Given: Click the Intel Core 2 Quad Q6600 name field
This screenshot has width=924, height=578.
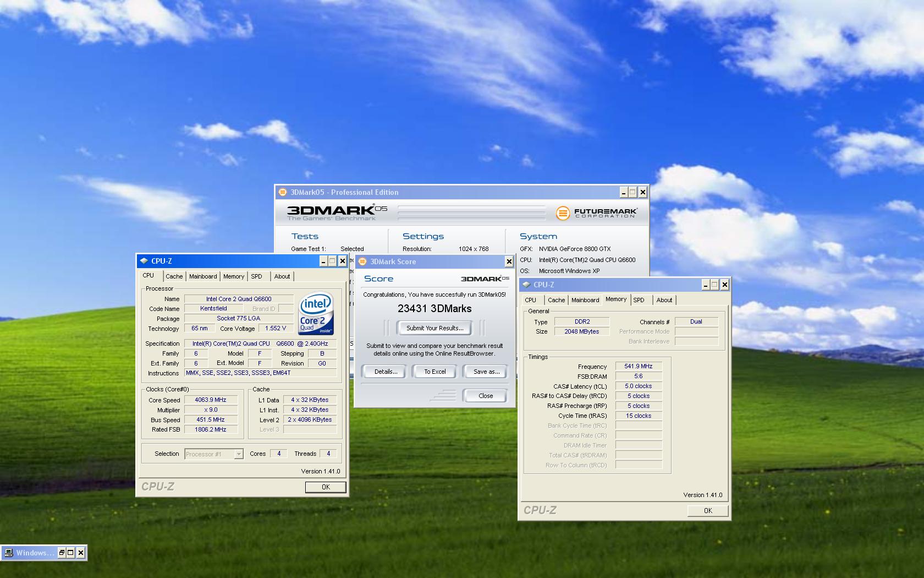Looking at the screenshot, I should pos(239,299).
